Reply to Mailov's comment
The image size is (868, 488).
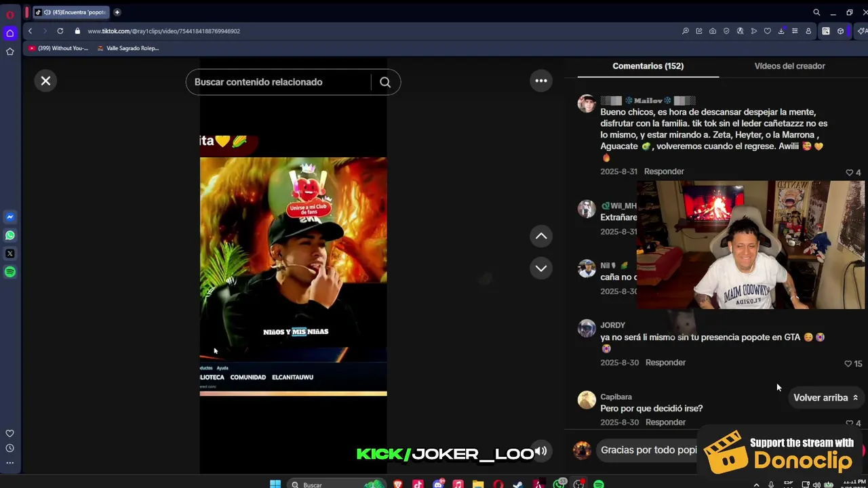point(664,171)
